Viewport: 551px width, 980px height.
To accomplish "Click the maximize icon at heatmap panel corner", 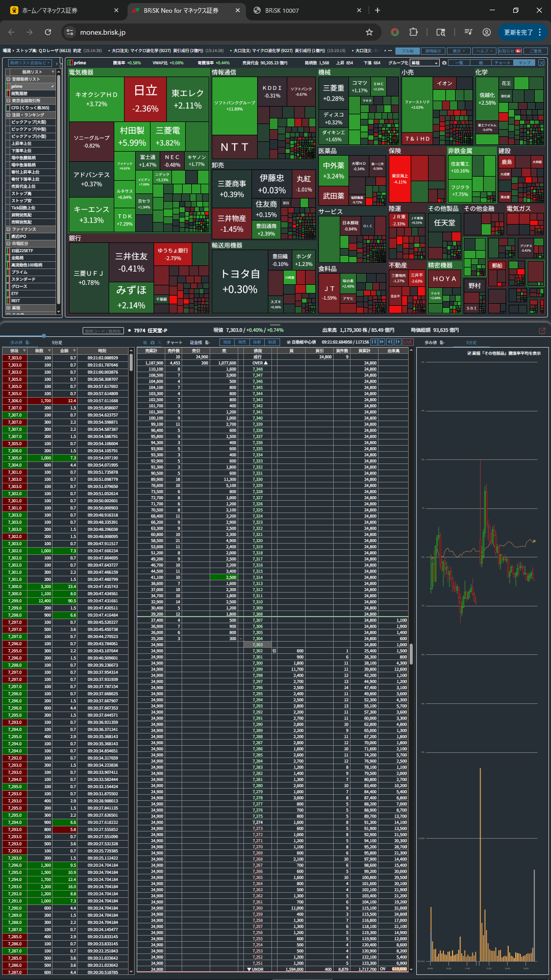I will coord(541,63).
